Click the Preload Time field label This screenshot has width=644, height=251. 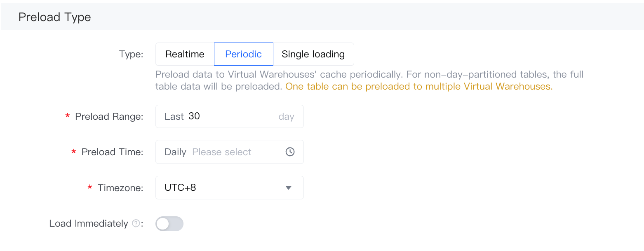coord(112,152)
